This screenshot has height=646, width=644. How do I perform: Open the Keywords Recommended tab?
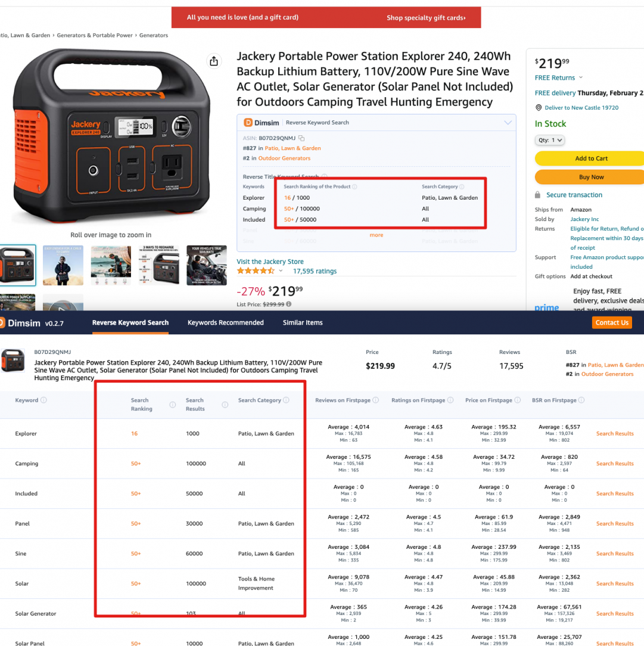[226, 322]
